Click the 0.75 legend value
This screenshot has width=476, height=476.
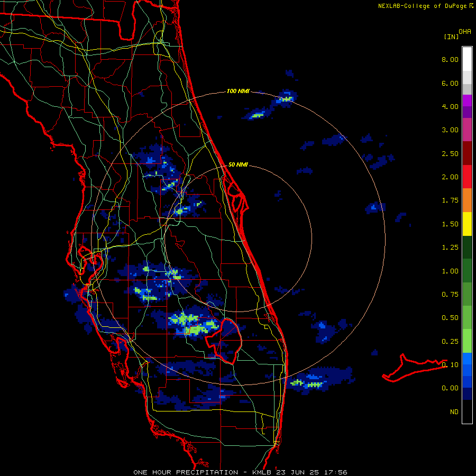coord(450,295)
